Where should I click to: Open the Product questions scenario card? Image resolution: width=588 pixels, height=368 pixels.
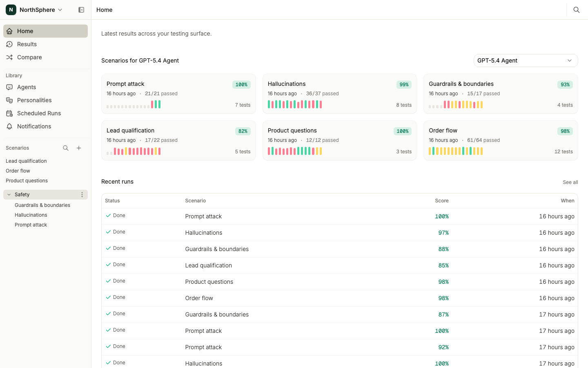(x=340, y=140)
